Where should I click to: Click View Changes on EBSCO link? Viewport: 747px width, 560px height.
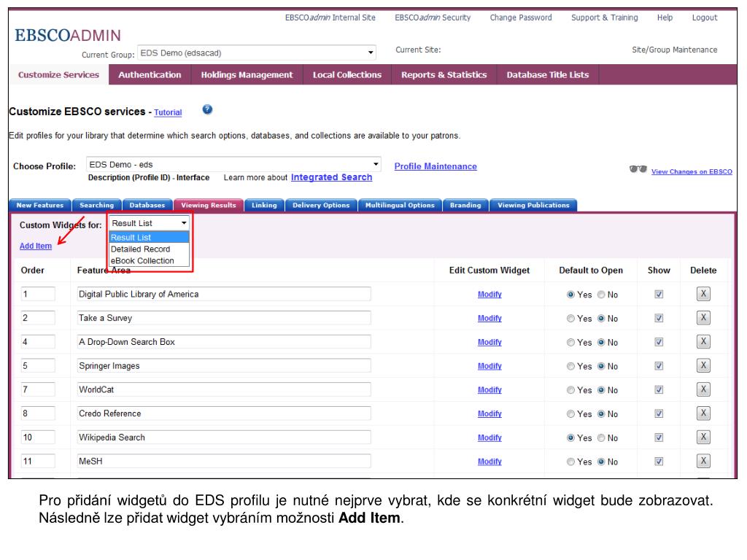click(x=692, y=171)
